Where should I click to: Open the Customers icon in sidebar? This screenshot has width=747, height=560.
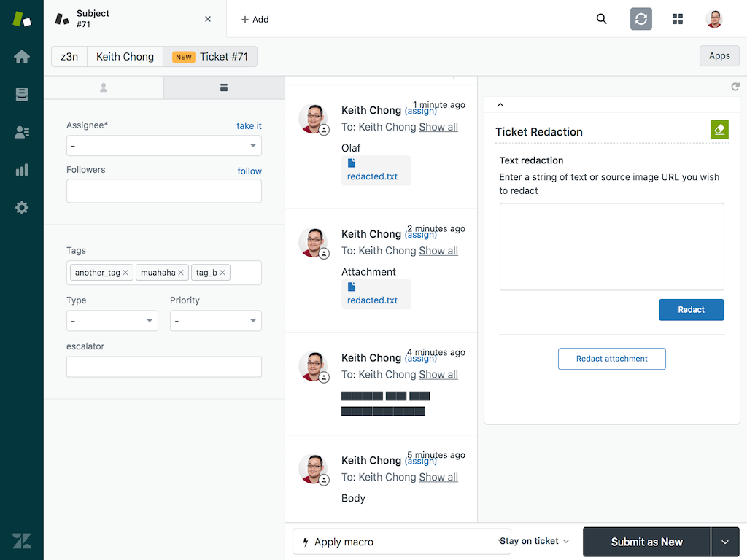[x=22, y=132]
